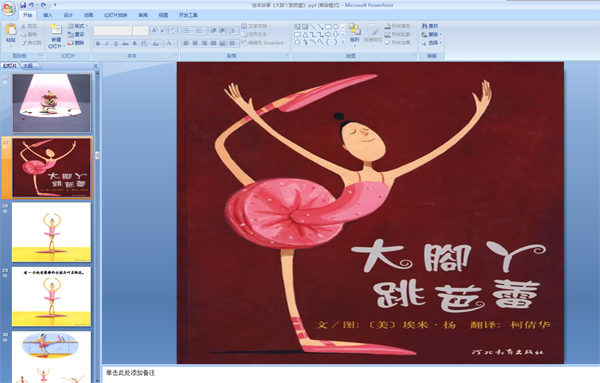Viewport: 600px width, 383px height.
Task: Open the Convert to SmartArt dropdown
Action: (x=264, y=43)
